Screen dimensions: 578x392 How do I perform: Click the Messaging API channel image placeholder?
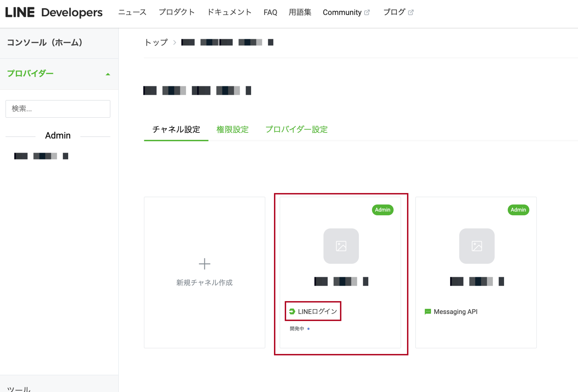click(477, 246)
